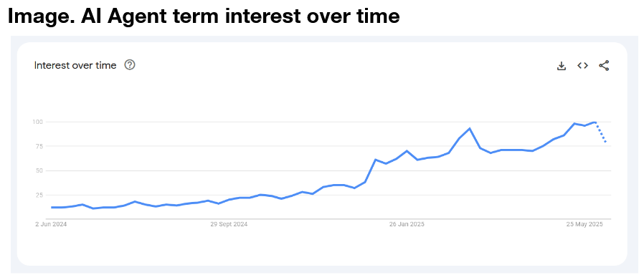
Task: Open the embed code icon
Action: pos(582,66)
